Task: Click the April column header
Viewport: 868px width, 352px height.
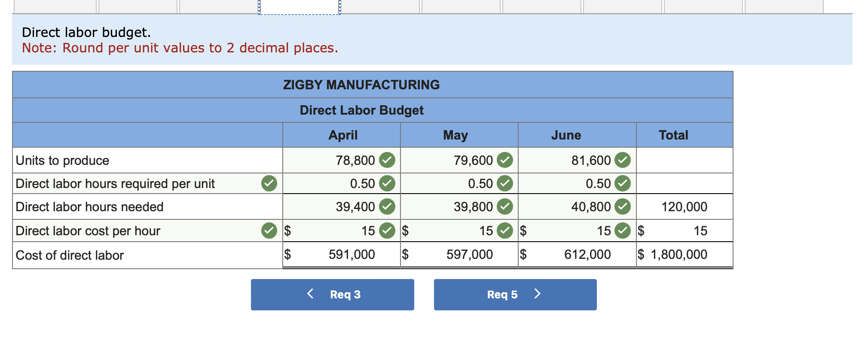Action: [x=343, y=135]
